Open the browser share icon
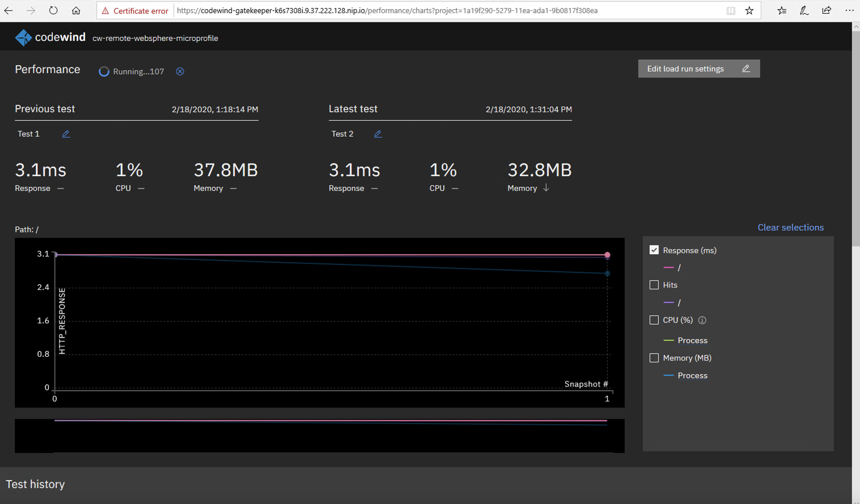Image resolution: width=860 pixels, height=504 pixels. tap(826, 10)
